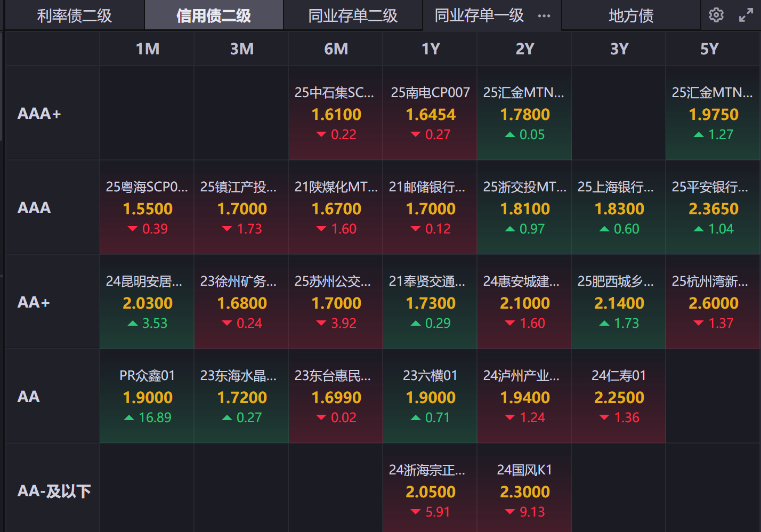The image size is (761, 532).
Task: Click the AAA+ rating row header
Action: coord(39,114)
